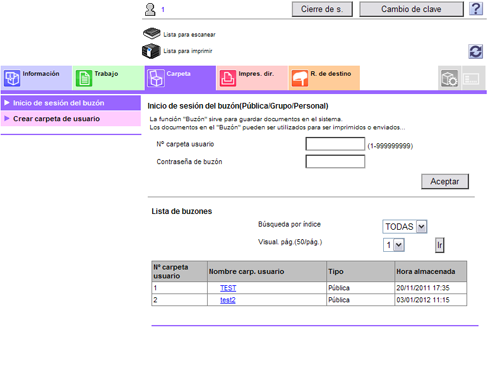This screenshot has height=373, width=500.
Task: Select the Carpeta tab
Action: 180,78
